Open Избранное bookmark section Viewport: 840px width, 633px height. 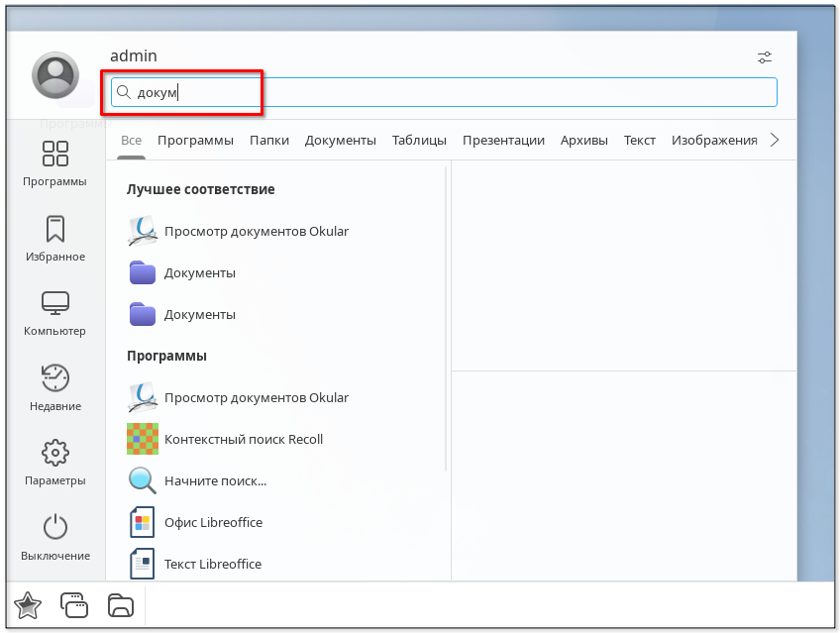tap(55, 239)
